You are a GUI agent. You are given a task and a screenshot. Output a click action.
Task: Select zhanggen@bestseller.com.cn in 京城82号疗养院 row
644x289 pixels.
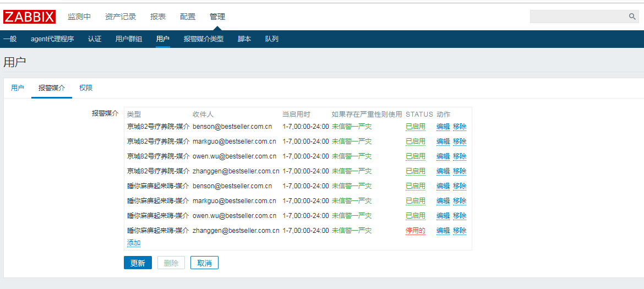tap(236, 171)
